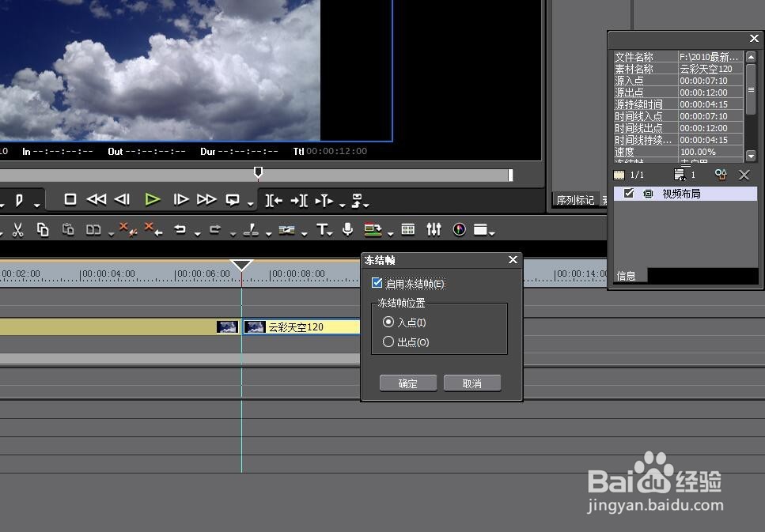Start playback with the green Play button
The width and height of the screenshot is (765, 532).
[x=152, y=199]
